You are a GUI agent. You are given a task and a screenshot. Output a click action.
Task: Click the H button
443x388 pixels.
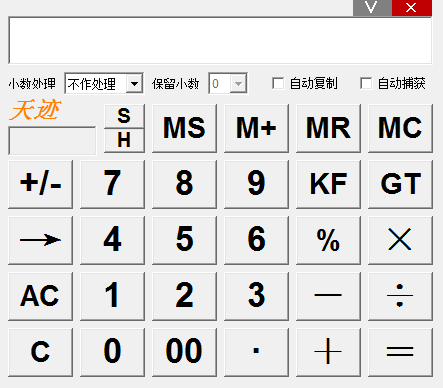(124, 141)
